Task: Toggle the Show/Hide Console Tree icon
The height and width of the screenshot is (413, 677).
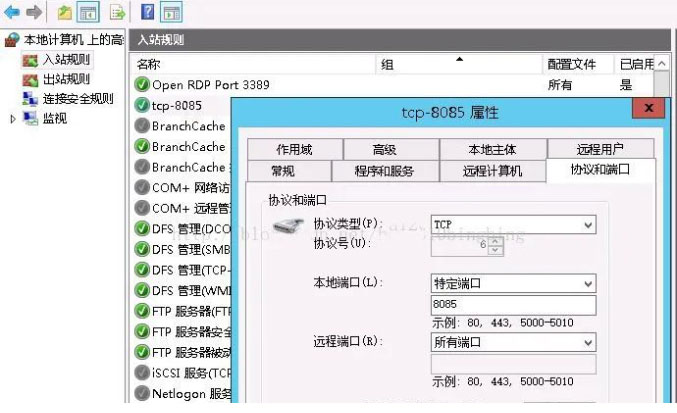Action: [89, 12]
